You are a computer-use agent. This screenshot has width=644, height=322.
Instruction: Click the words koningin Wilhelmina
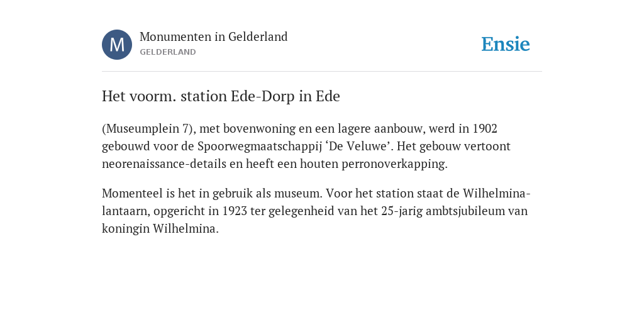[x=160, y=229]
